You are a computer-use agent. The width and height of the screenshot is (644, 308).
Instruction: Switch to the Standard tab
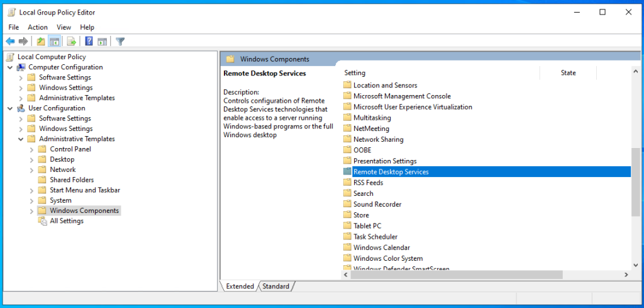275,286
